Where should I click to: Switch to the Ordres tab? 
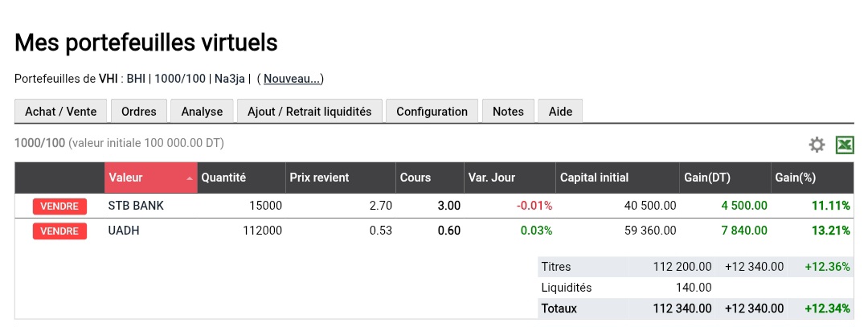click(139, 112)
